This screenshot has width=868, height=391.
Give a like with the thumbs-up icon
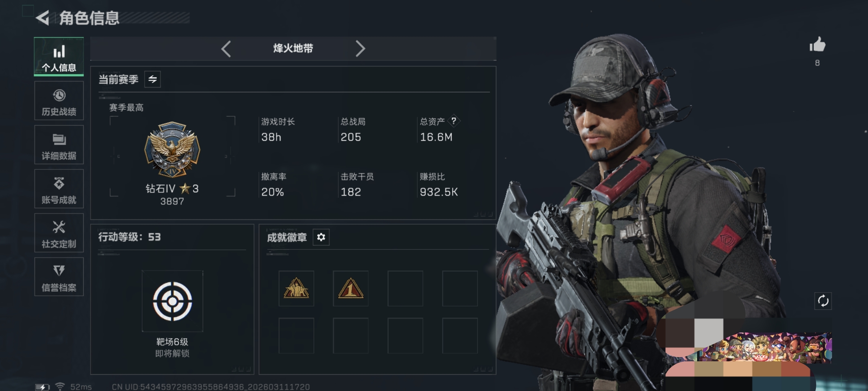pyautogui.click(x=817, y=45)
